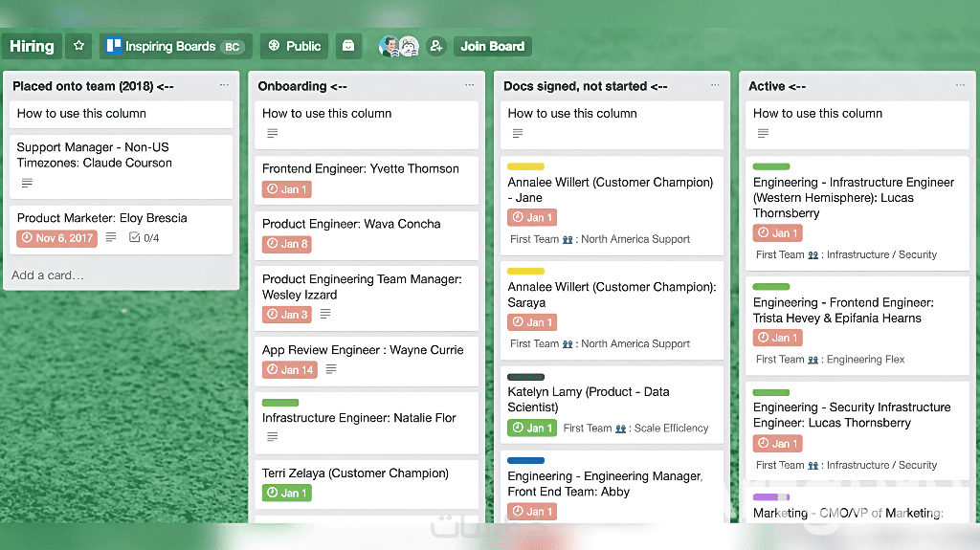Open the Active list options menu
Image resolution: width=980 pixels, height=550 pixels.
pos(960,85)
